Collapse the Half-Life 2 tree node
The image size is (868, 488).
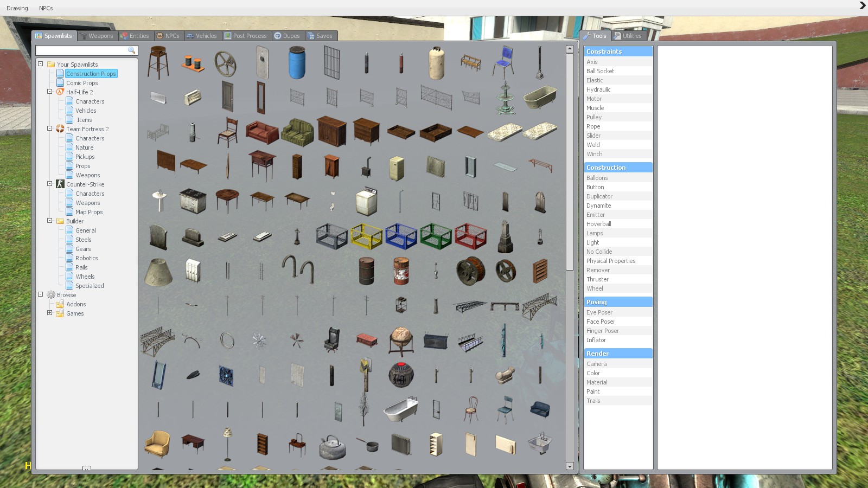tap(49, 92)
